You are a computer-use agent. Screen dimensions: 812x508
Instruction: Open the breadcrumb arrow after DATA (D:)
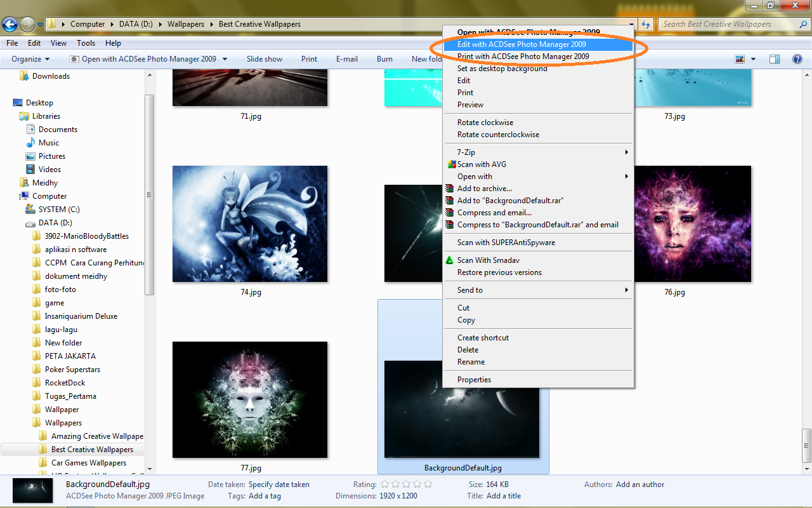[x=160, y=24]
